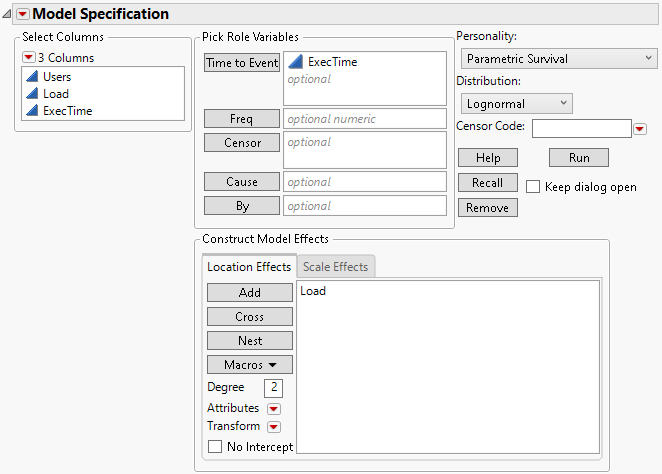
Task: Select the Users continuous column icon
Action: pyautogui.click(x=31, y=77)
